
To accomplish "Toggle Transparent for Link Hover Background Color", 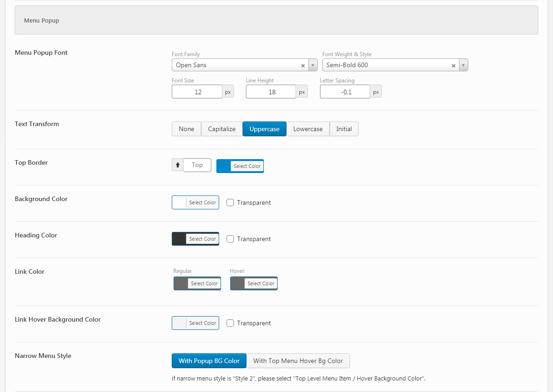I will tap(230, 323).
